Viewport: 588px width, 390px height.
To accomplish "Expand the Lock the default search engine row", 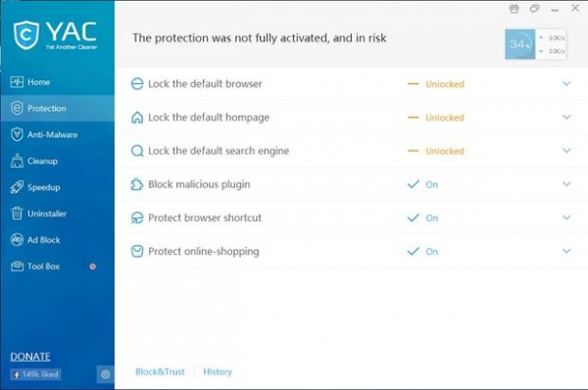I will pos(566,150).
